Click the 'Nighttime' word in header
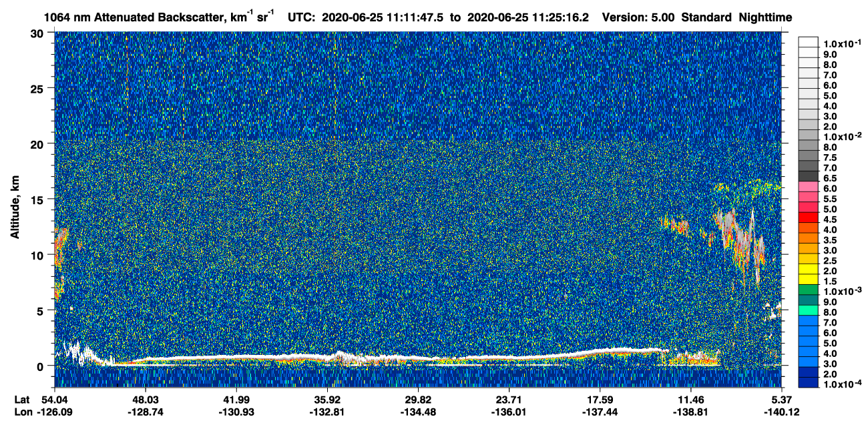868x445 pixels. pyautogui.click(x=767, y=17)
